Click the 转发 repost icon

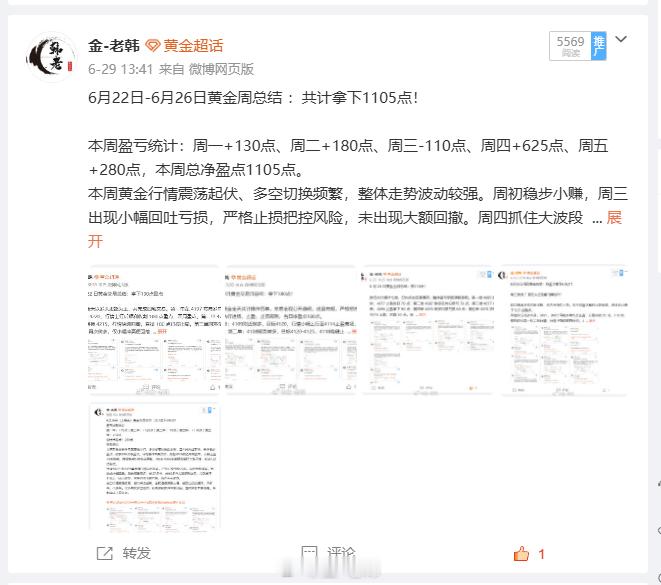click(105, 553)
